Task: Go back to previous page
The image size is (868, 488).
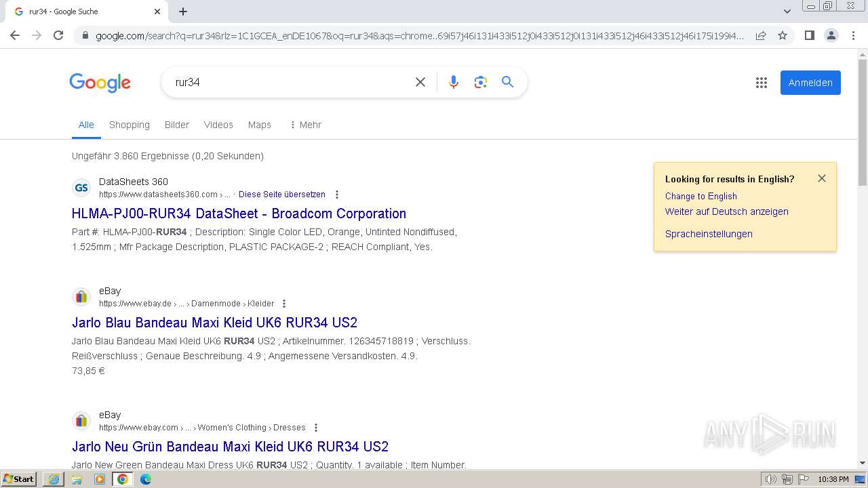Action: [x=15, y=35]
